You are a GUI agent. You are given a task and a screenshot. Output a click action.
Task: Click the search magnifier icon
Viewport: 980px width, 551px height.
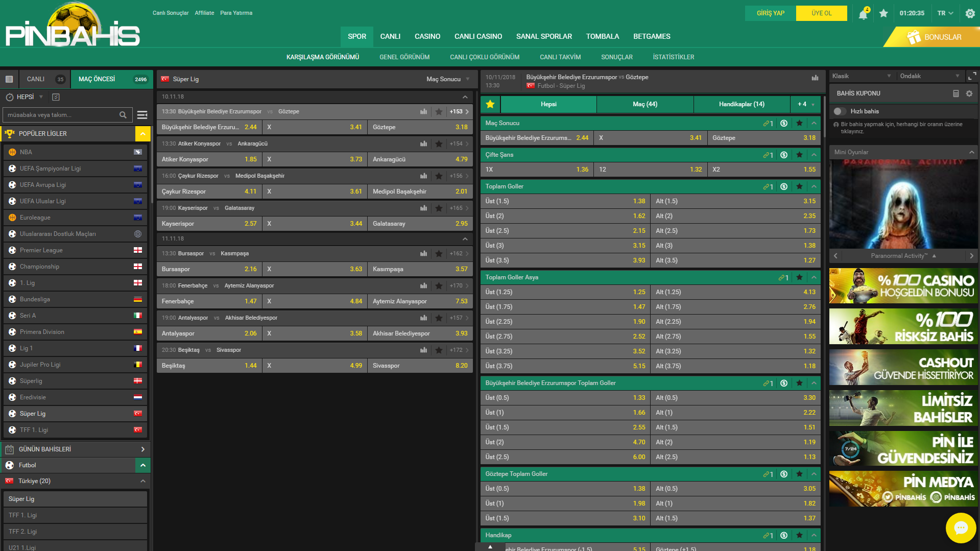click(x=123, y=115)
